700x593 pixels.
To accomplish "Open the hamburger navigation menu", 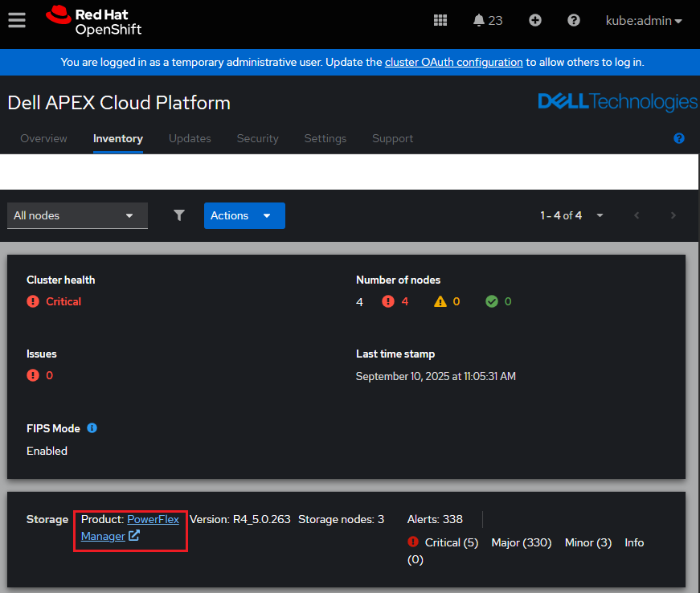I will [x=17, y=20].
